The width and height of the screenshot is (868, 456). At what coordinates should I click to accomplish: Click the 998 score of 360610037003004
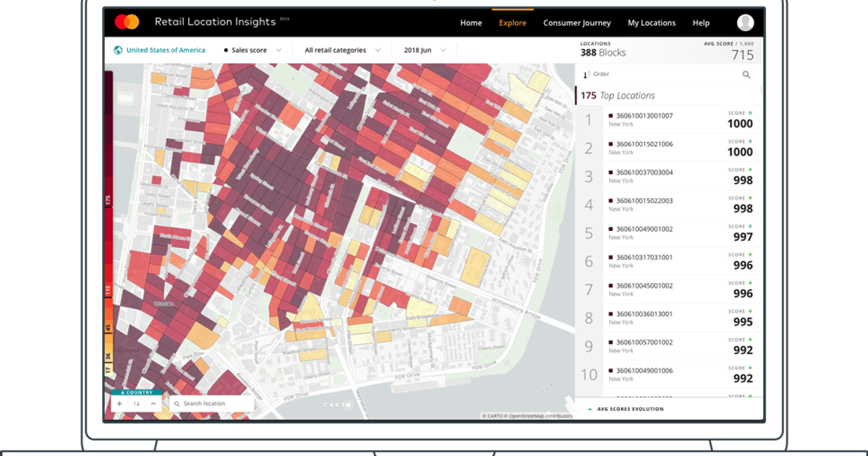click(x=743, y=180)
